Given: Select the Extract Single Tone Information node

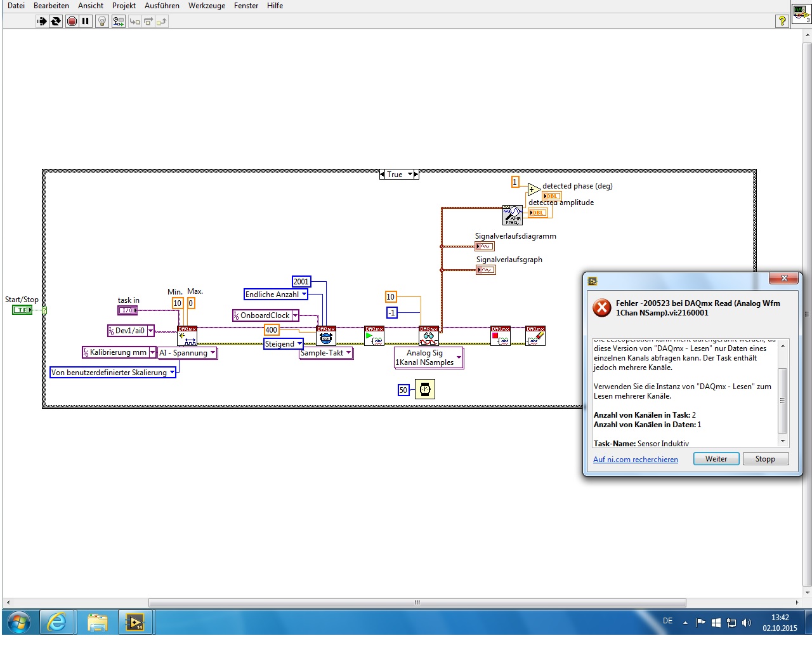Looking at the screenshot, I should [512, 215].
